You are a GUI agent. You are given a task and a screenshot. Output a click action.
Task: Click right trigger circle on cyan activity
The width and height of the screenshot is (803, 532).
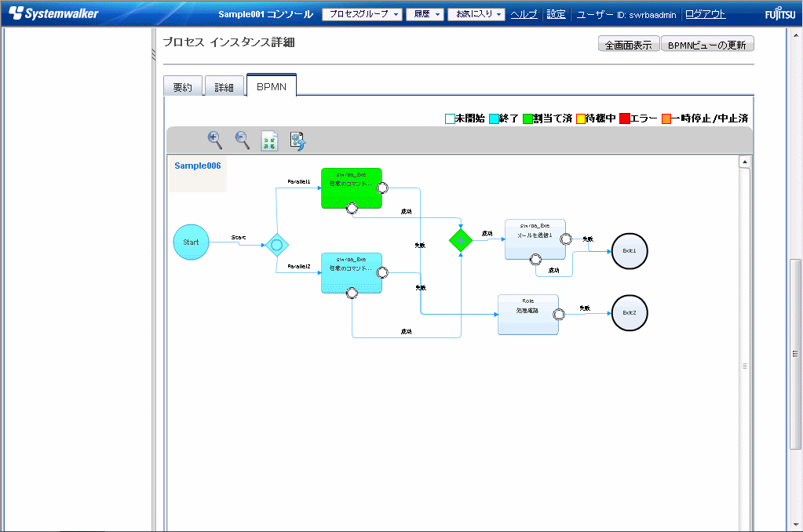tap(382, 272)
